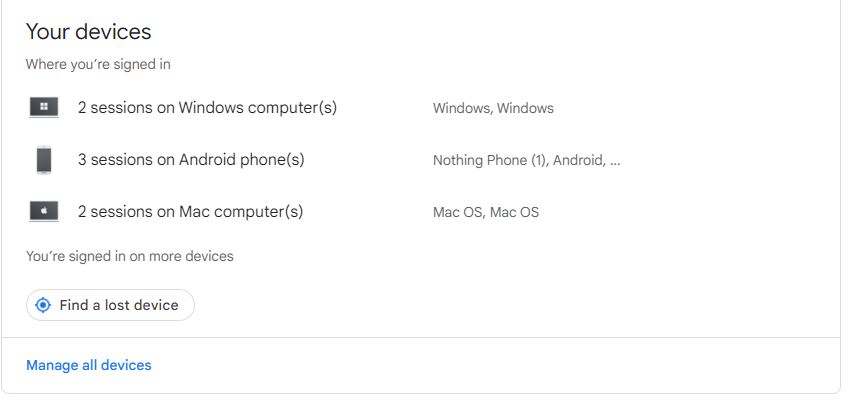Click the Mac computer laptop icon
854x401 pixels.
(x=44, y=211)
